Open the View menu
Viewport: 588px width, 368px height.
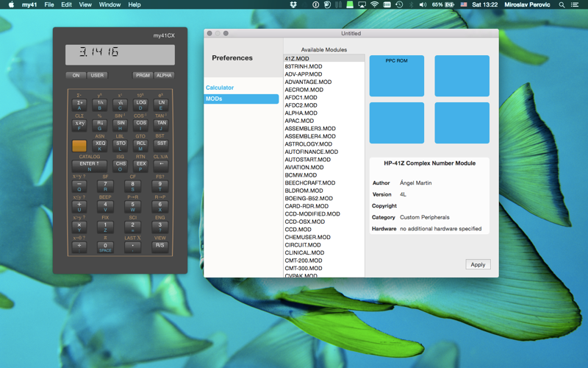tap(85, 4)
